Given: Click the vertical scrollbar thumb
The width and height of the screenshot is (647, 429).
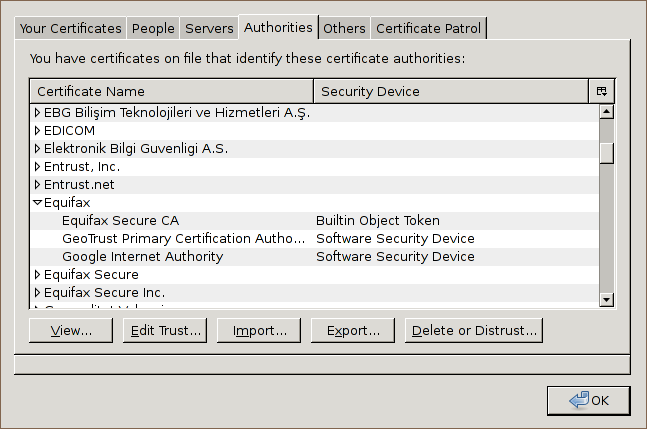Looking at the screenshot, I should pyautogui.click(x=607, y=153).
